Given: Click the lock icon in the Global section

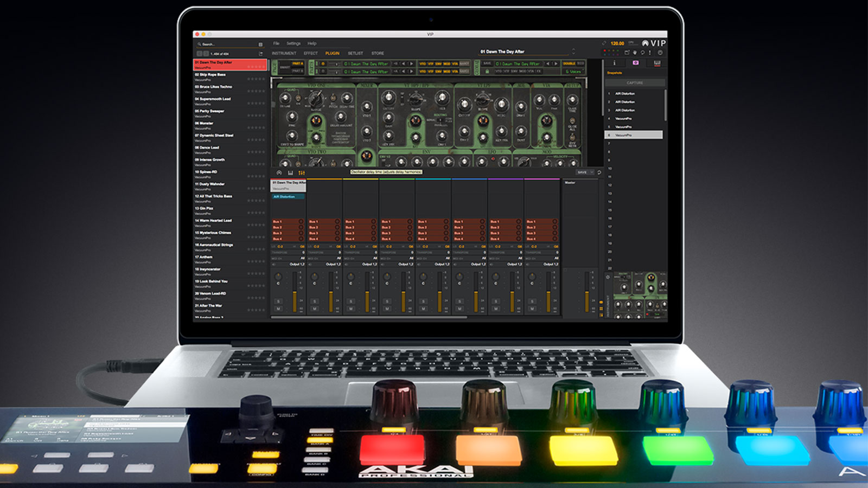Looking at the screenshot, I should click(487, 71).
